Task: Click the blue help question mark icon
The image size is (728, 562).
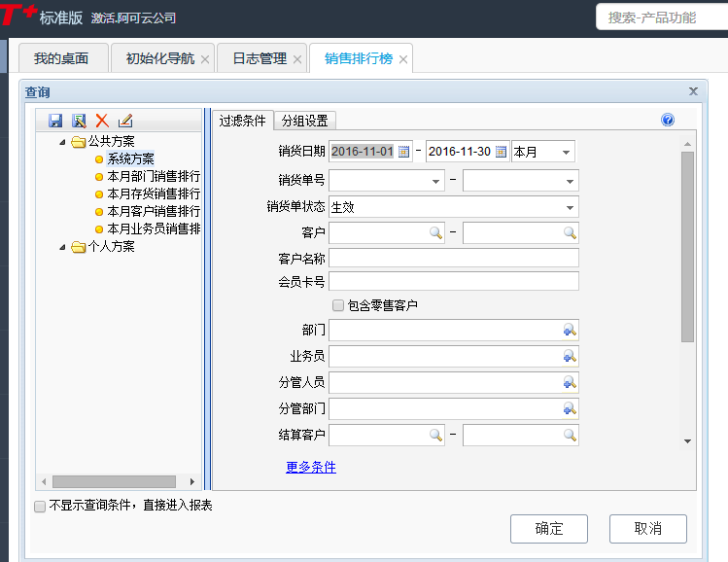Action: 668,120
